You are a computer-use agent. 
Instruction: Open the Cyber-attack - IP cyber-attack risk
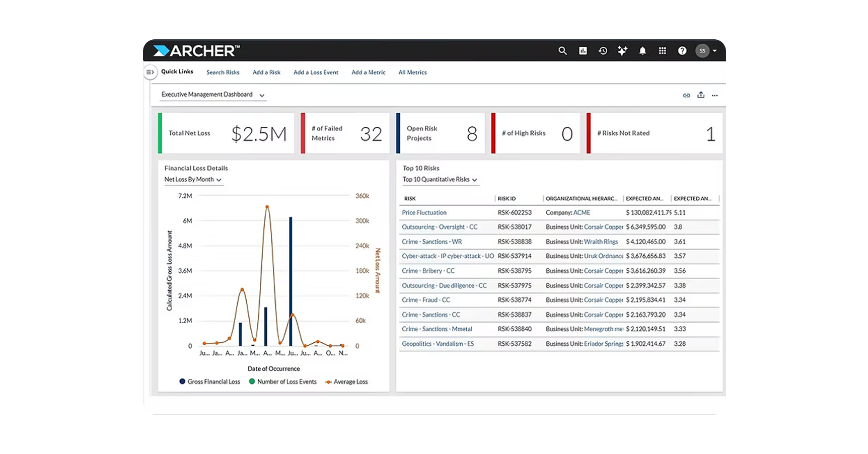pos(448,256)
